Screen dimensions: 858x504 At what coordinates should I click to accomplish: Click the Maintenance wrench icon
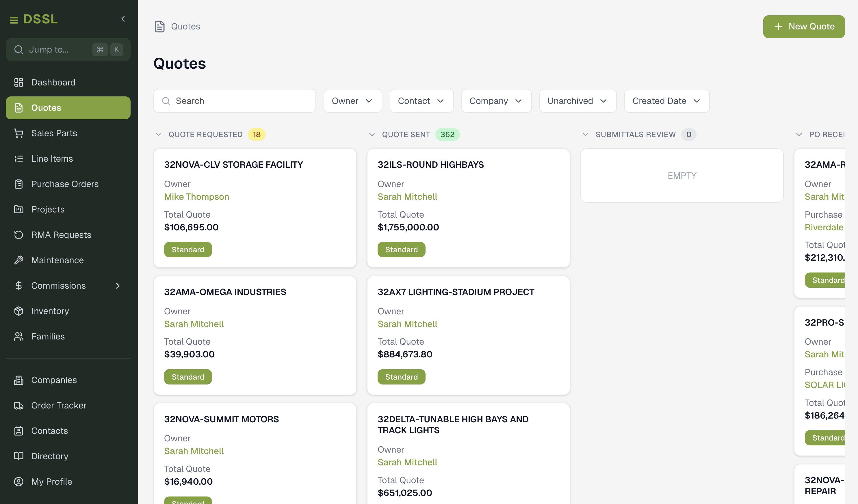19,260
